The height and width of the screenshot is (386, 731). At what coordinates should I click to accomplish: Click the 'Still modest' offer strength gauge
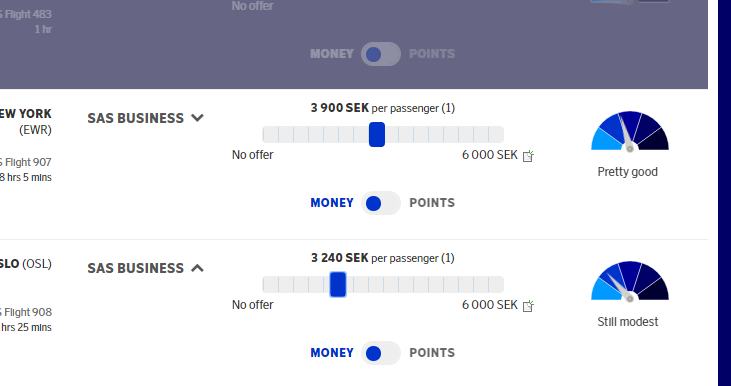coord(630,281)
